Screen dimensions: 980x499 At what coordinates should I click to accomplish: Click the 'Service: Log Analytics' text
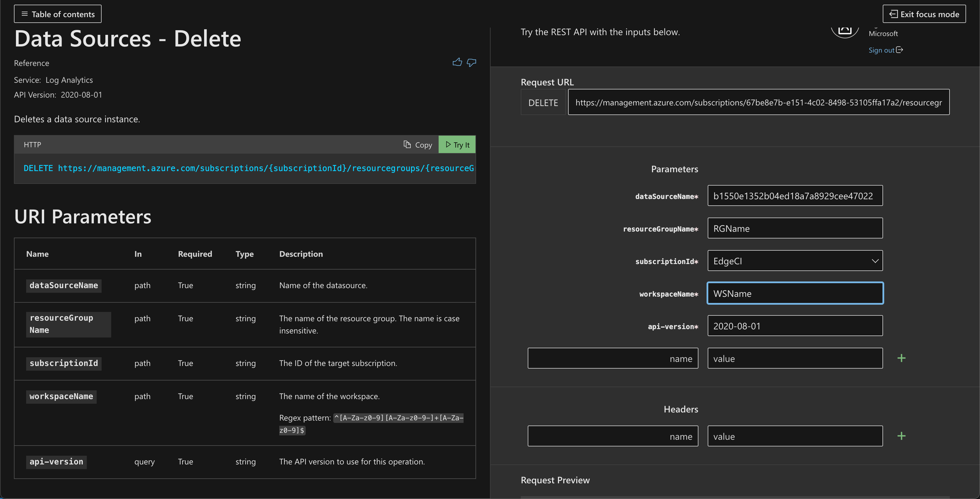53,80
